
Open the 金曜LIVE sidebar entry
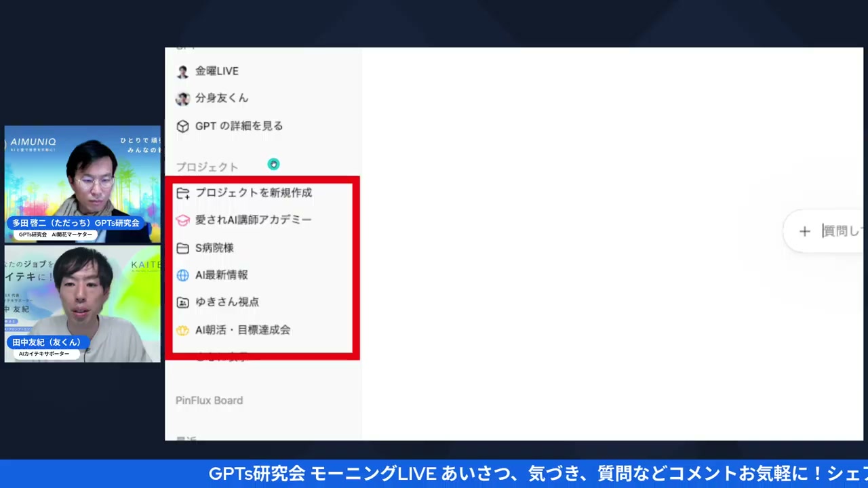click(217, 71)
